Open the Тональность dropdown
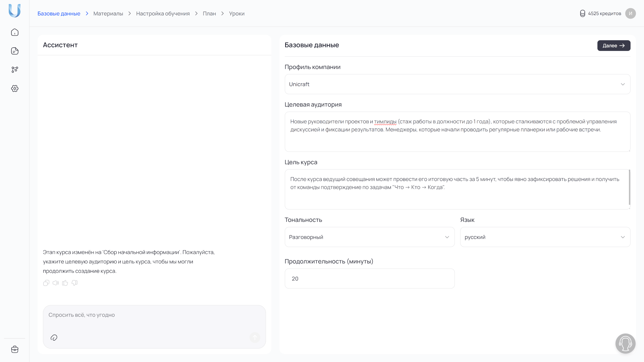Screen dimensions: 644x362 (x=369, y=237)
